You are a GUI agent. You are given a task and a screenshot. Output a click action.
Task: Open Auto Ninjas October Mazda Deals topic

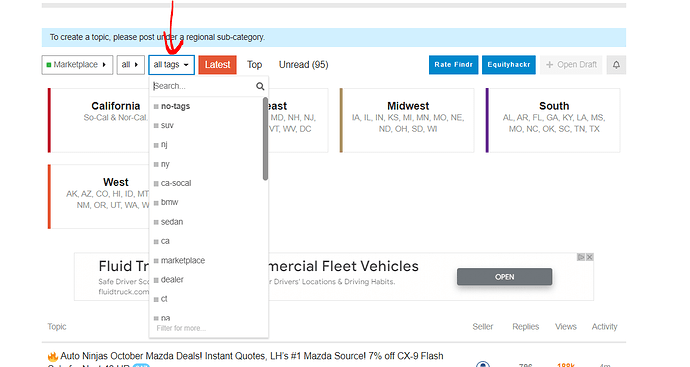coord(252,356)
